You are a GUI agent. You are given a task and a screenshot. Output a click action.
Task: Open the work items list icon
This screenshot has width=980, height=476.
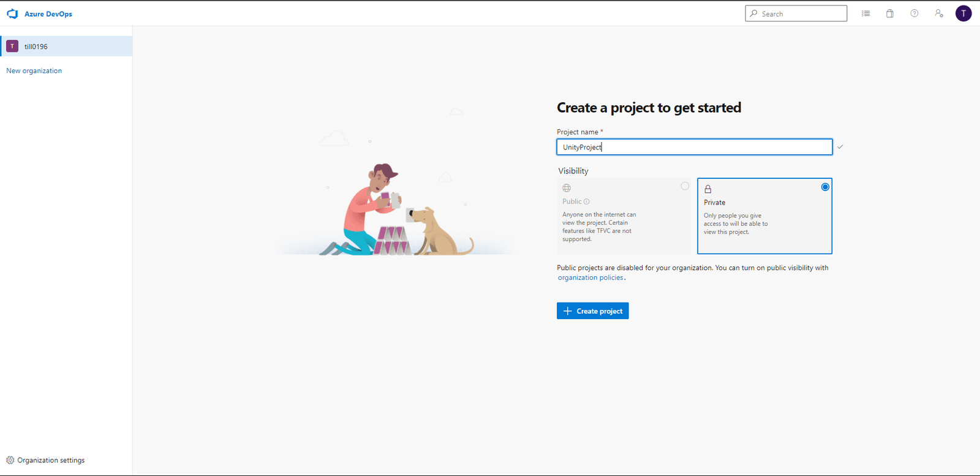pyautogui.click(x=865, y=13)
